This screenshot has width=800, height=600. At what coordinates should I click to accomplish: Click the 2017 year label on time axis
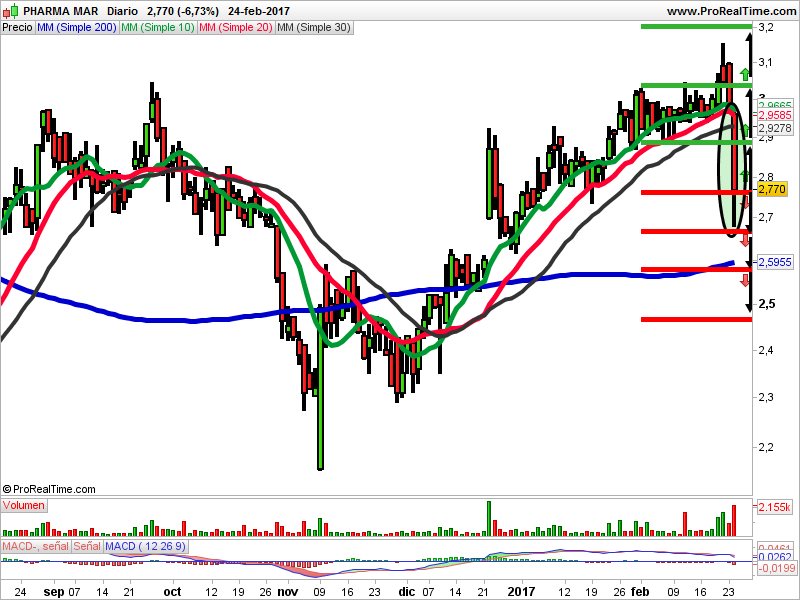pyautogui.click(x=521, y=592)
